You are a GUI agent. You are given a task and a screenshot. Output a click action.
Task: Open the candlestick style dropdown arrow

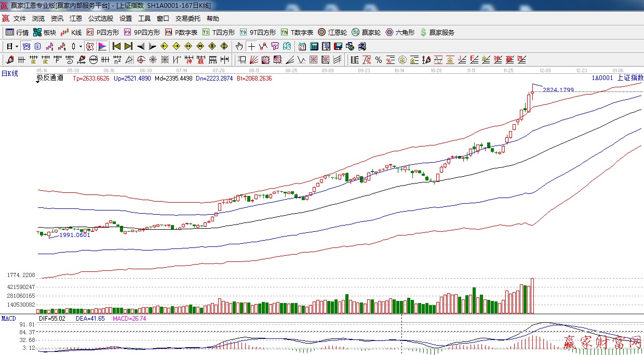click(81, 46)
